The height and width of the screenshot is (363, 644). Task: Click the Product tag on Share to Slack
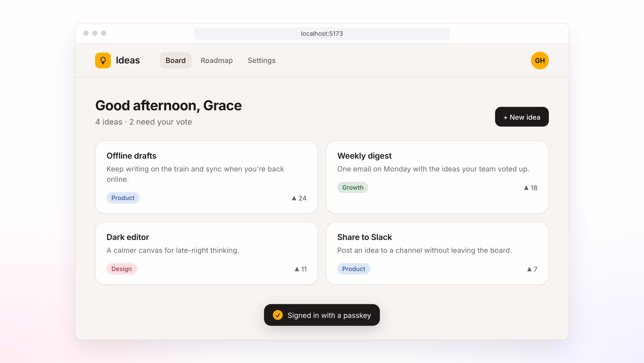click(354, 269)
